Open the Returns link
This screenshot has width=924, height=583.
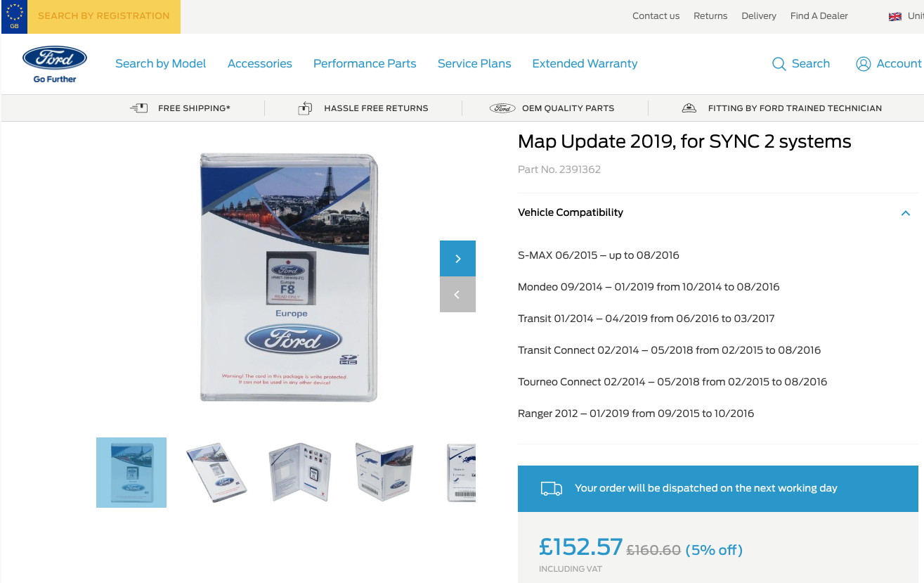[x=710, y=16]
